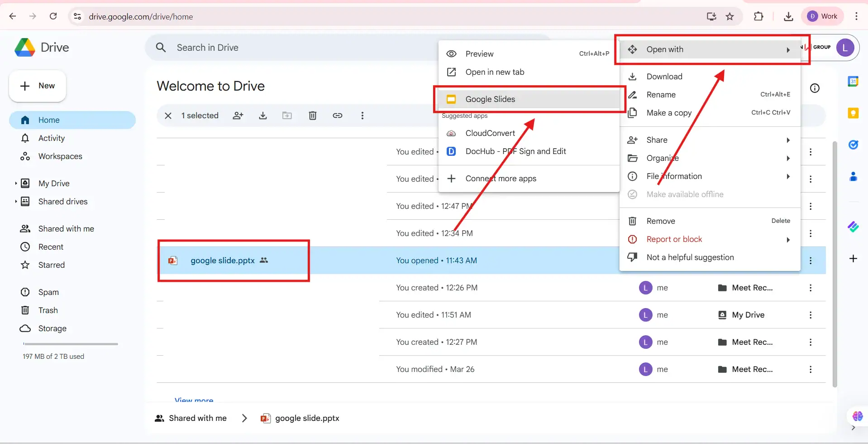Open Contacts from the right side panel
The width and height of the screenshot is (868, 444).
[x=854, y=177]
